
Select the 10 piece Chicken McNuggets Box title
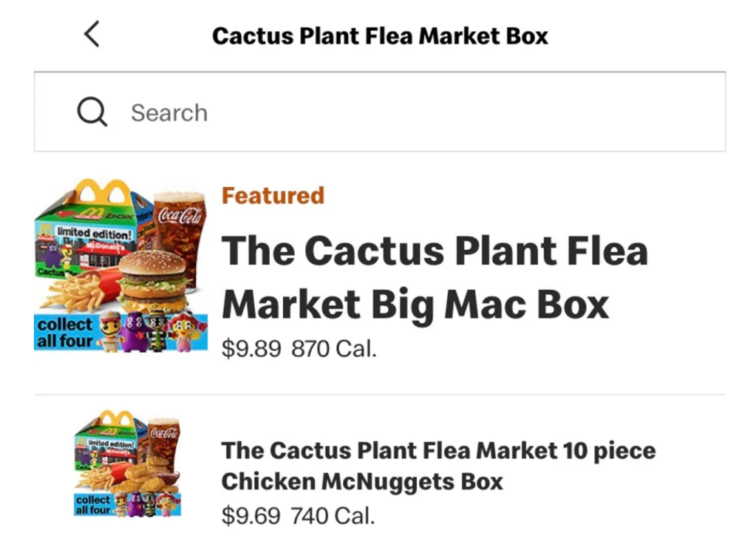point(438,466)
